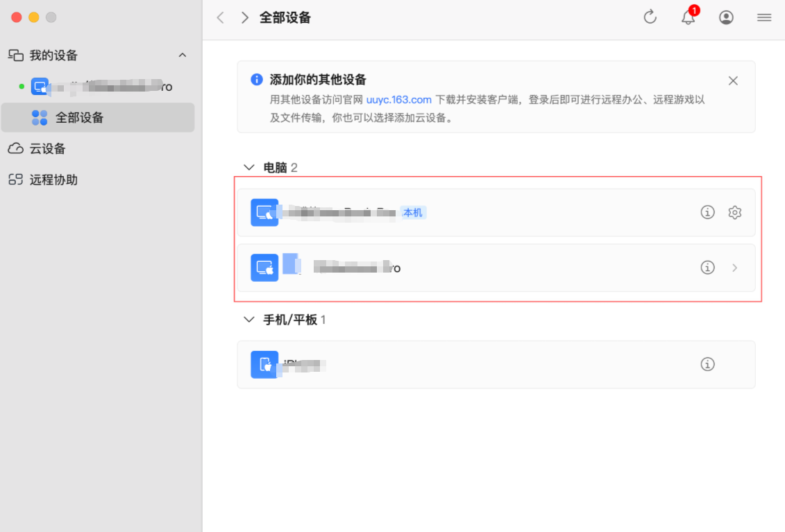Expand details of the second Pro computer

click(734, 268)
